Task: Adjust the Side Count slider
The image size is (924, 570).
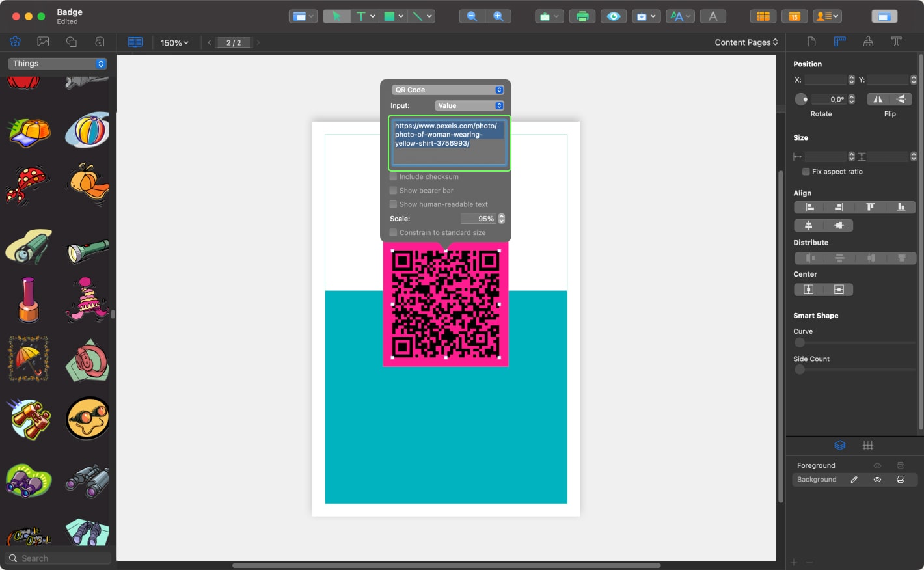Action: pyautogui.click(x=800, y=370)
